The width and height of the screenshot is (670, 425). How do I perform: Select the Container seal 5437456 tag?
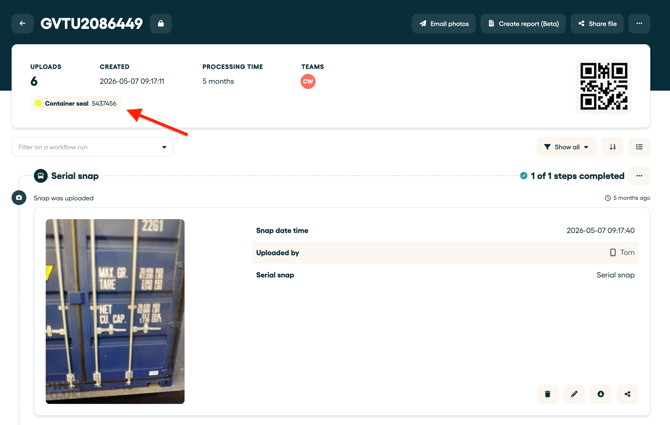point(76,103)
